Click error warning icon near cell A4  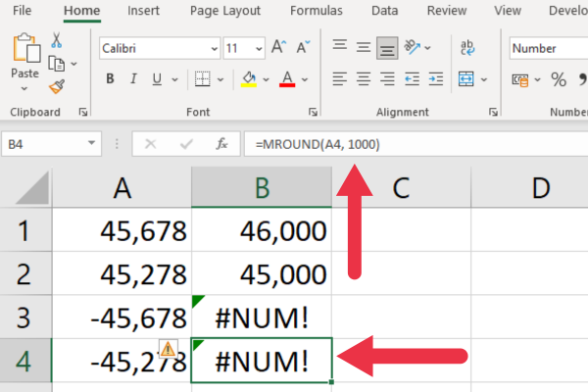168,349
